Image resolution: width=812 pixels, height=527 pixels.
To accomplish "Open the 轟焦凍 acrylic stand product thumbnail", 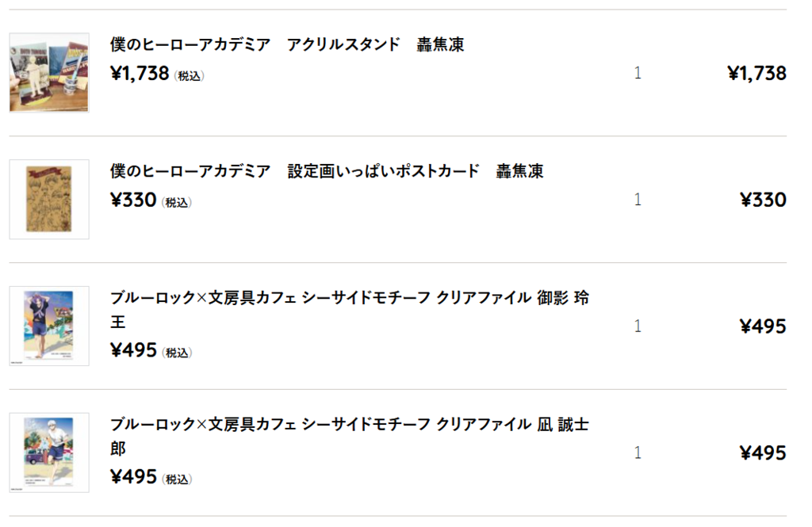I will [49, 72].
